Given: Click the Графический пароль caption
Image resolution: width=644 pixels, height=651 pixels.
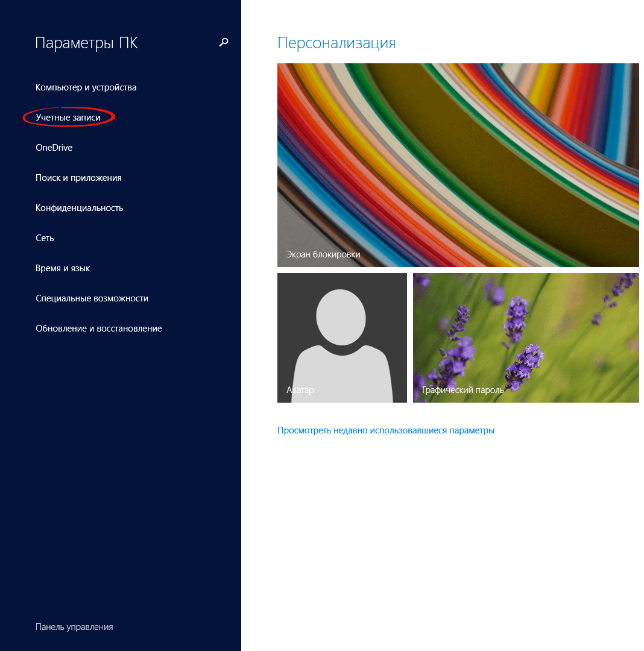Looking at the screenshot, I should pos(463,390).
